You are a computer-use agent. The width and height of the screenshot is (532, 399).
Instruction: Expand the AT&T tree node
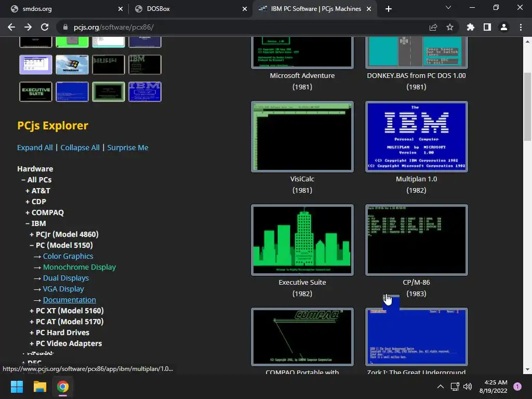(x=37, y=191)
